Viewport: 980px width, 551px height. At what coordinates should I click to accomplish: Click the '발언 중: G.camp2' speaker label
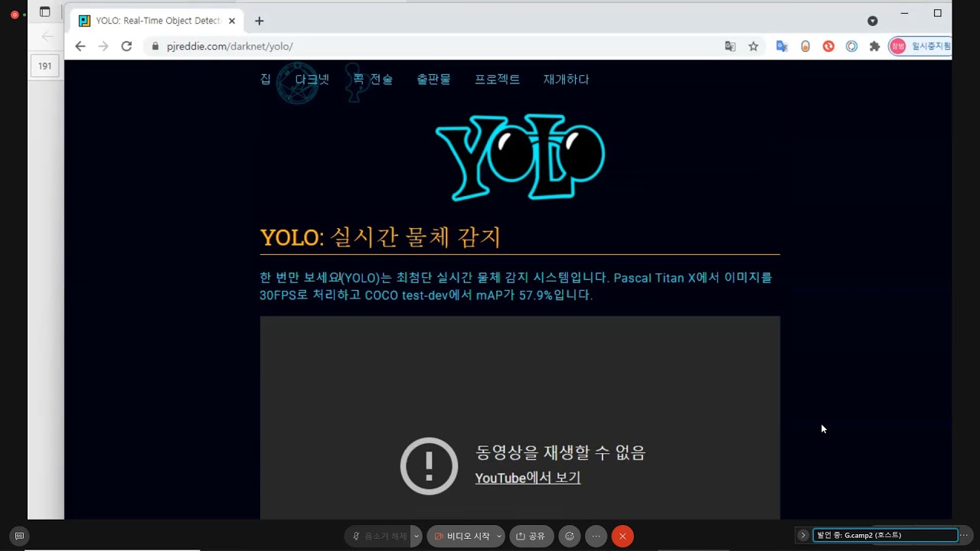(x=885, y=535)
